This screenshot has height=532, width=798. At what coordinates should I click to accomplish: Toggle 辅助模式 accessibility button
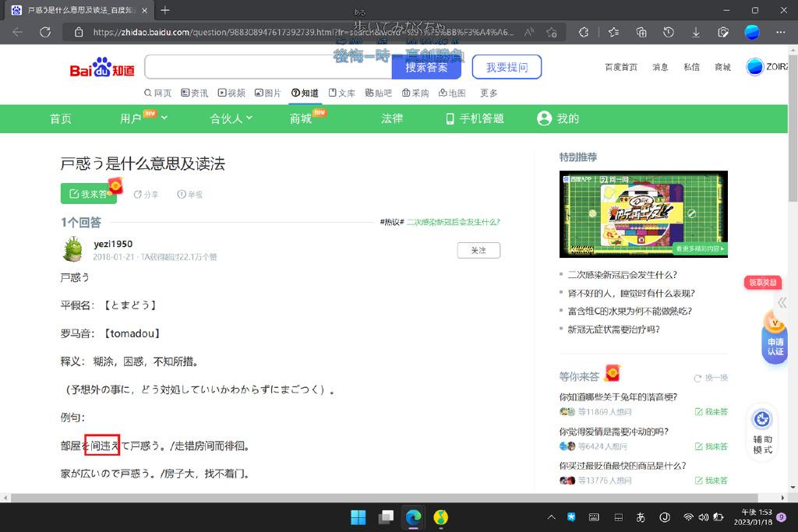point(762,433)
